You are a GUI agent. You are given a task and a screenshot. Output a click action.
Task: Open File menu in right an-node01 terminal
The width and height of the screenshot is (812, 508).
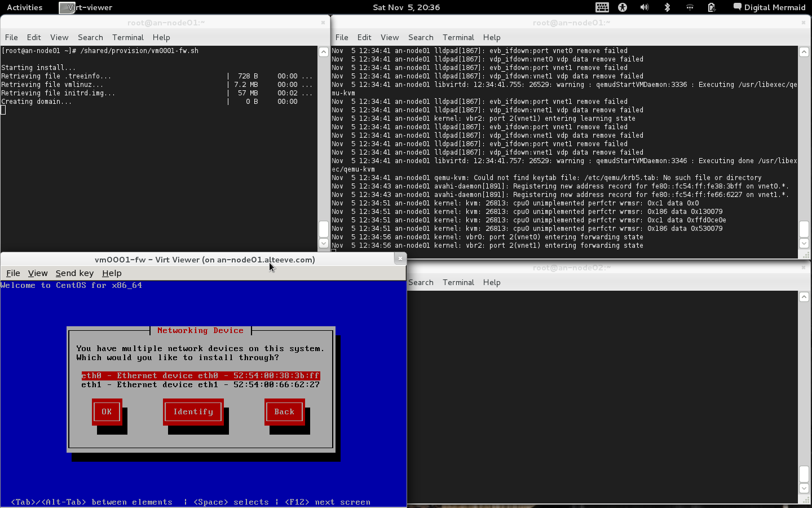coord(342,37)
